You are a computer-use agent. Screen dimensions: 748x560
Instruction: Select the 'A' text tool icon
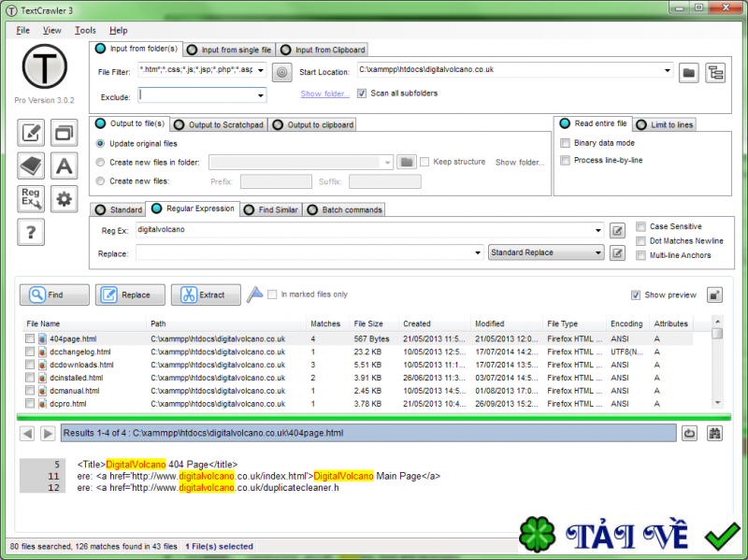click(x=64, y=164)
